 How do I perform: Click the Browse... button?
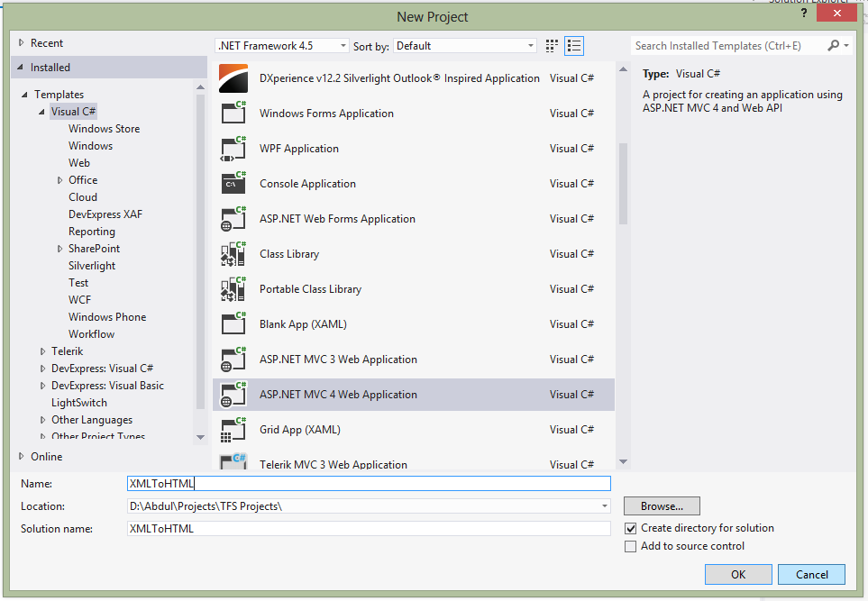[662, 505]
